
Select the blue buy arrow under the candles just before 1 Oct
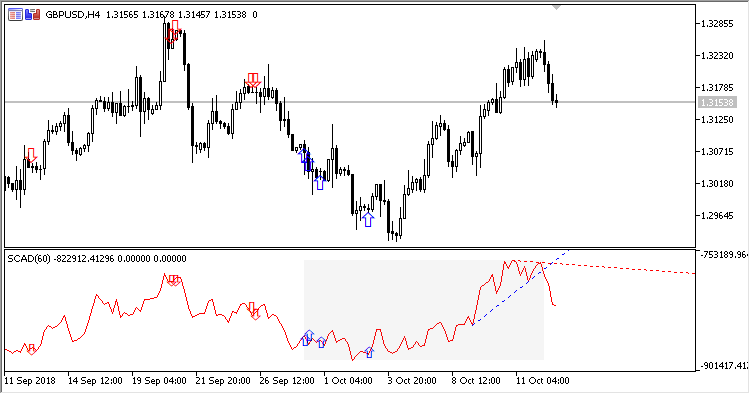pyautogui.click(x=320, y=183)
